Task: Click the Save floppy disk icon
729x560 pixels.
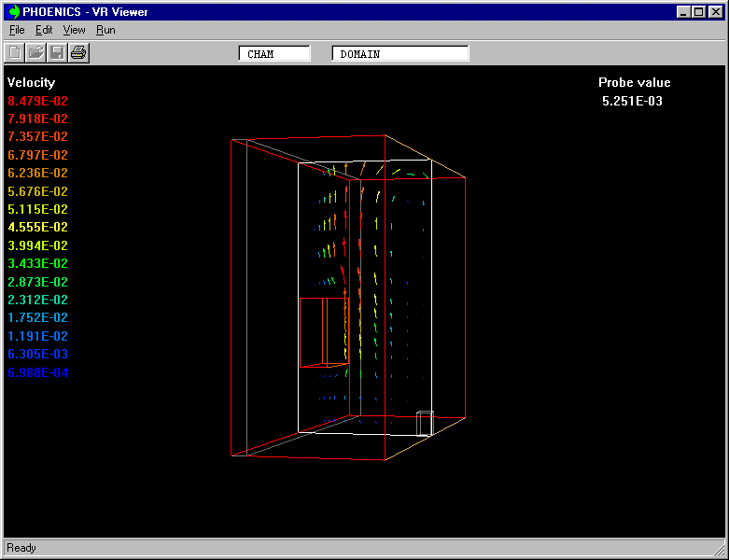Action: coord(57,52)
